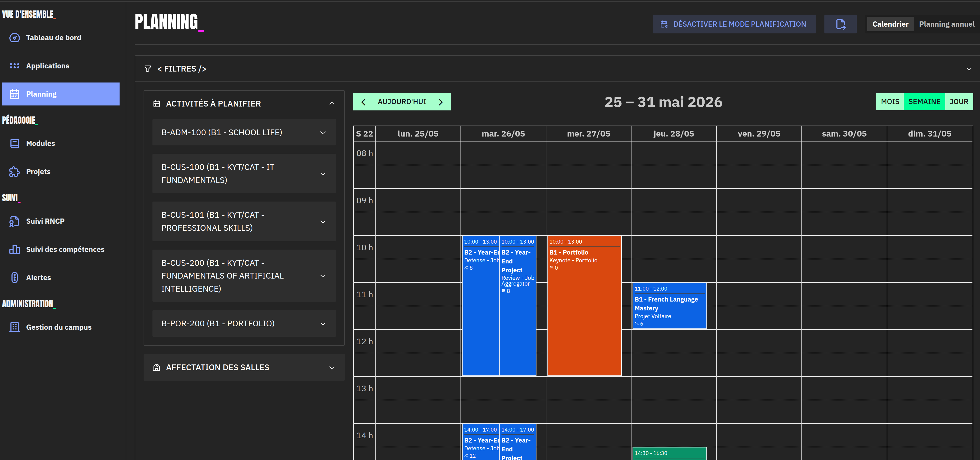
Task: Click the 25 – 31 mai 2026 title
Action: click(x=663, y=102)
